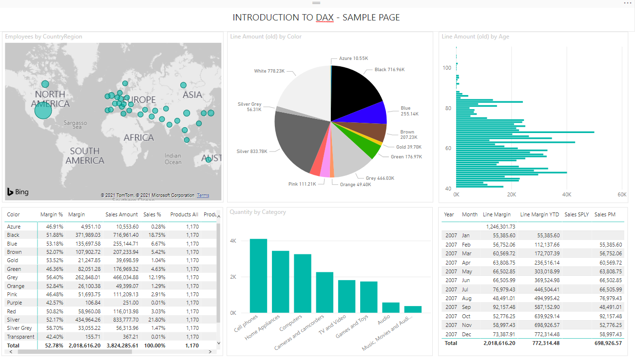
Task: Click the Cell phones bar
Action: pos(258,276)
